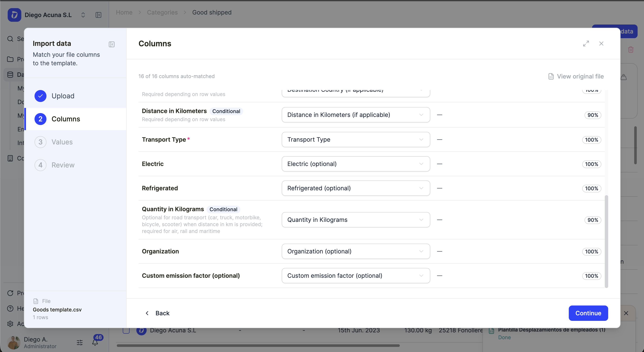This screenshot has width=644, height=352.
Task: Click the 100% badge for Transport Type
Action: (x=592, y=140)
